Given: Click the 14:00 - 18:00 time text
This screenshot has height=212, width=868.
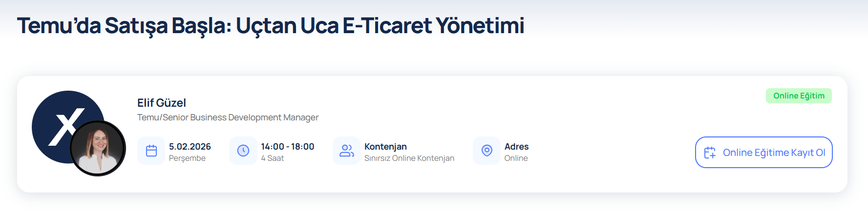Looking at the screenshot, I should coord(288,147).
